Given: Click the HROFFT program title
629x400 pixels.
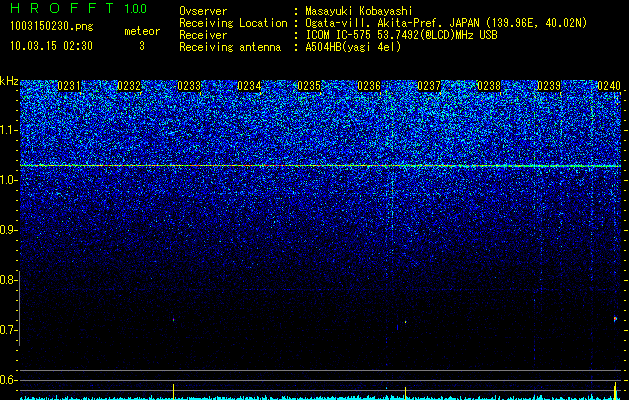Looking at the screenshot, I should pos(62,8).
